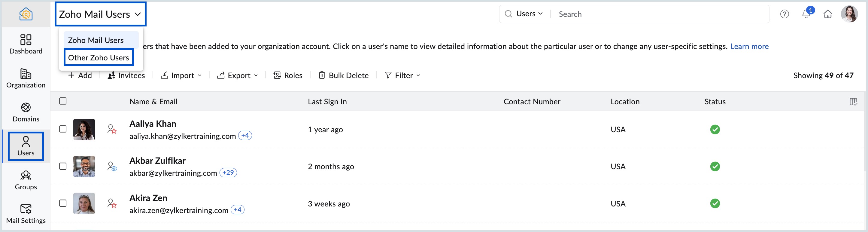Open Domains section in sidebar

(26, 112)
